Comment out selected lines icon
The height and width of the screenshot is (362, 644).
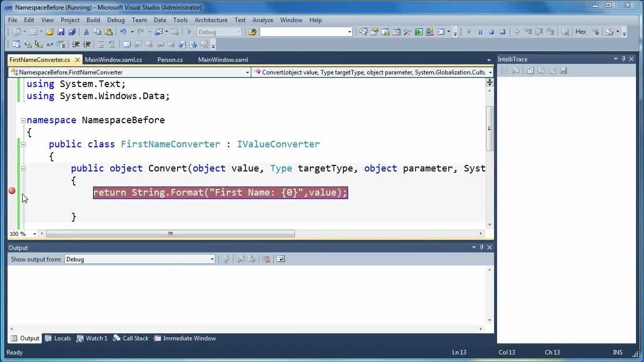point(101,44)
